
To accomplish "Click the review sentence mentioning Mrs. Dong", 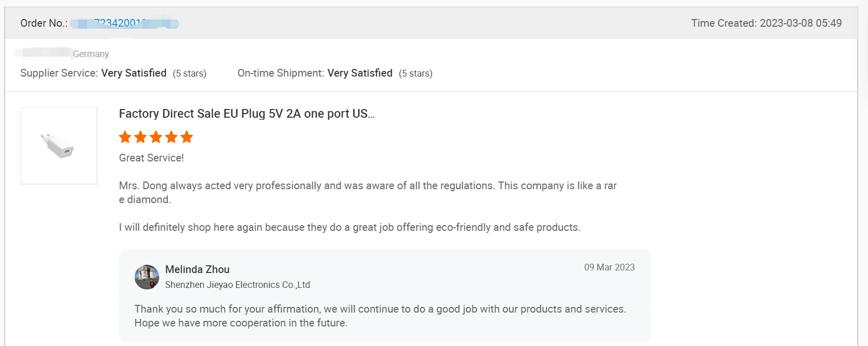I will point(367,186).
